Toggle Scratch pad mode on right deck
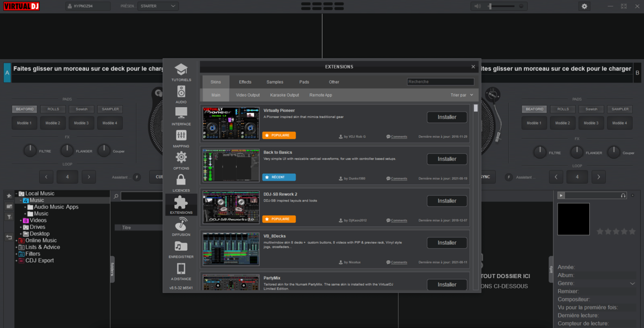644x328 pixels. [x=591, y=109]
